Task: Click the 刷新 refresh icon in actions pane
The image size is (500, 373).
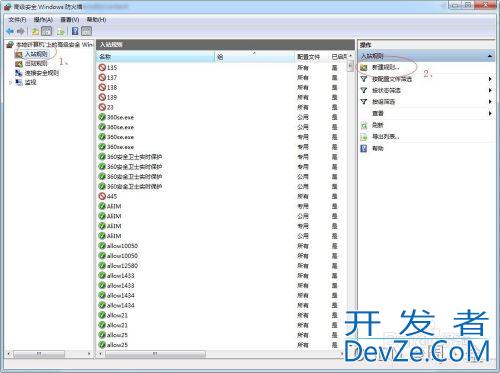Action: pos(364,125)
